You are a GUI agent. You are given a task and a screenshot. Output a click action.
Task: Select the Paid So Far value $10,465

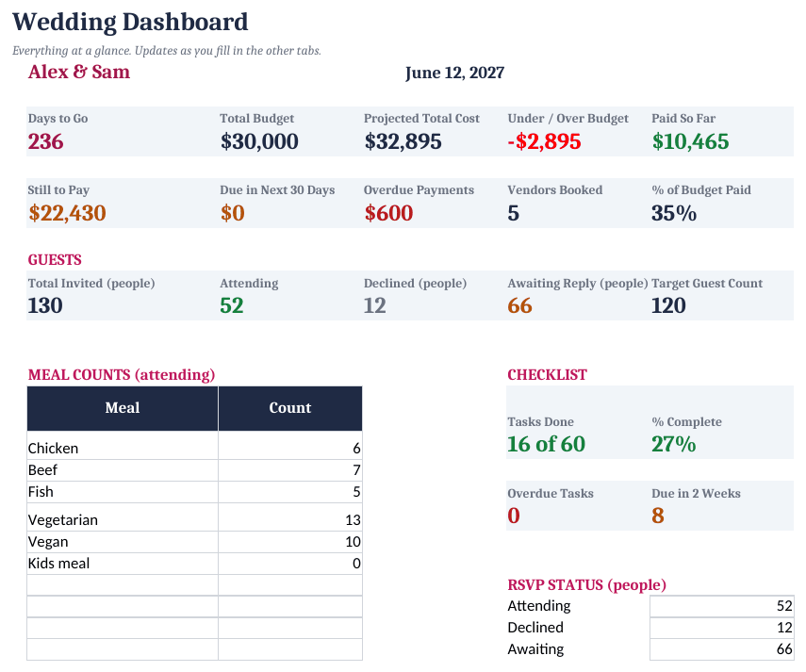(x=690, y=141)
